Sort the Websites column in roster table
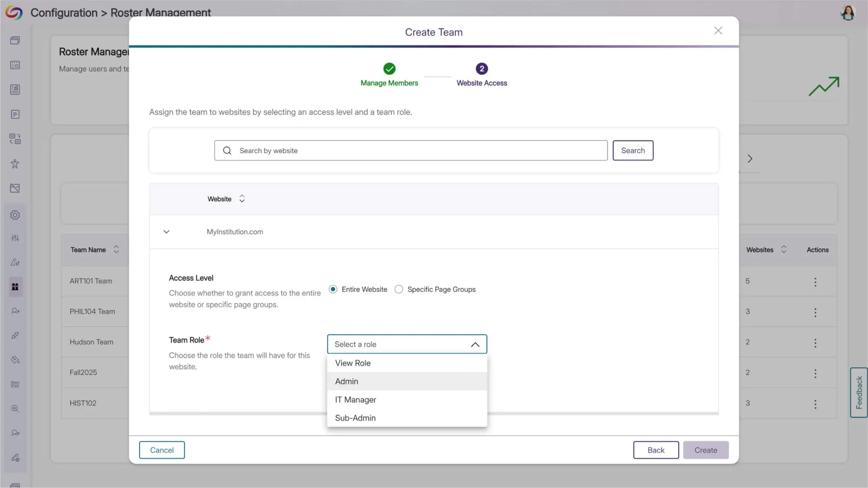 click(784, 249)
